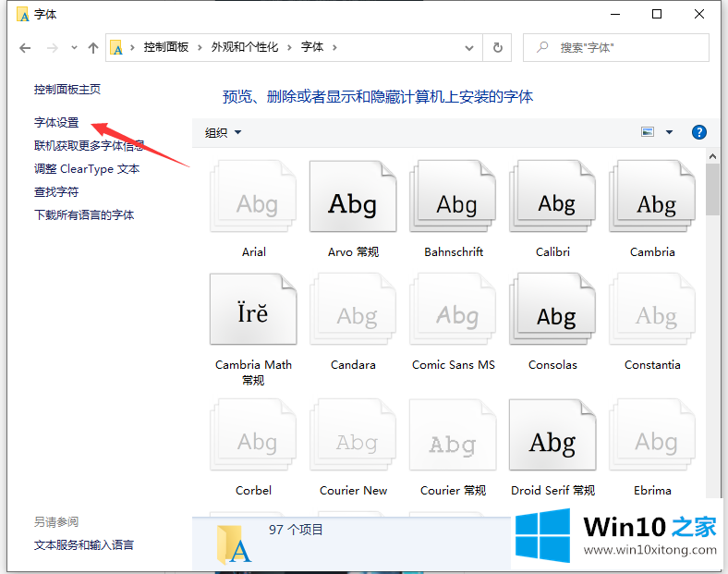The height and width of the screenshot is (574, 728).
Task: Click the fonts folder icon in details pane
Action: pyautogui.click(x=234, y=544)
